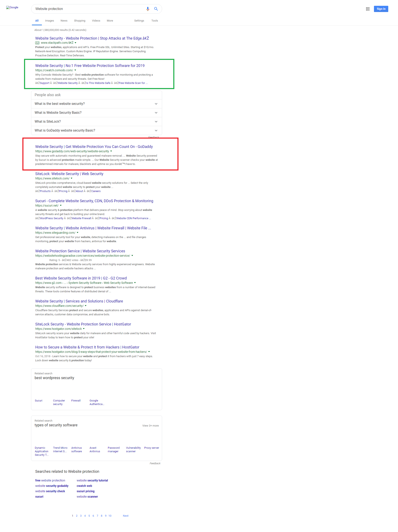This screenshot has height=532, width=398.
Task: Open 'SiteLock Security - Website Protection Service' HostGator
Action: (x=83, y=324)
